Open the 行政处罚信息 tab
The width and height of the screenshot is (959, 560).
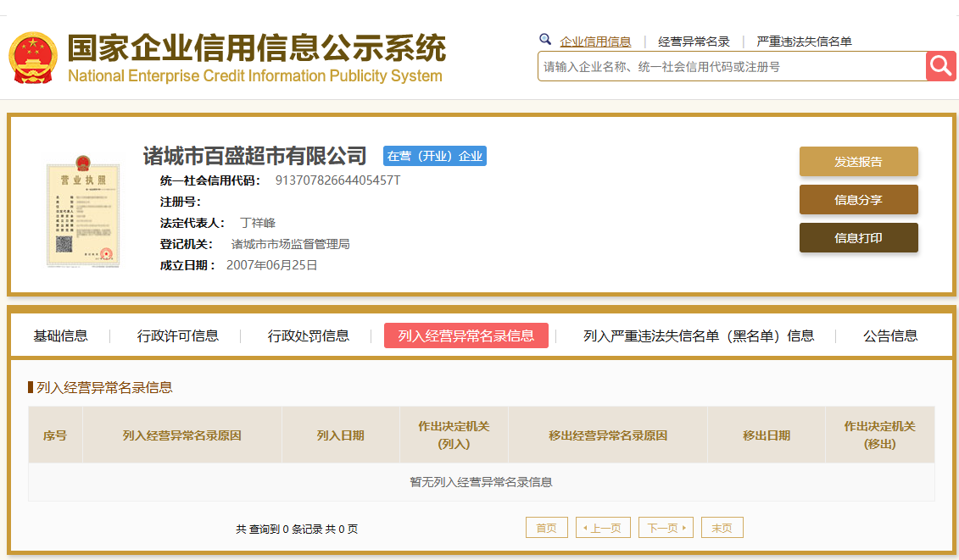click(309, 335)
